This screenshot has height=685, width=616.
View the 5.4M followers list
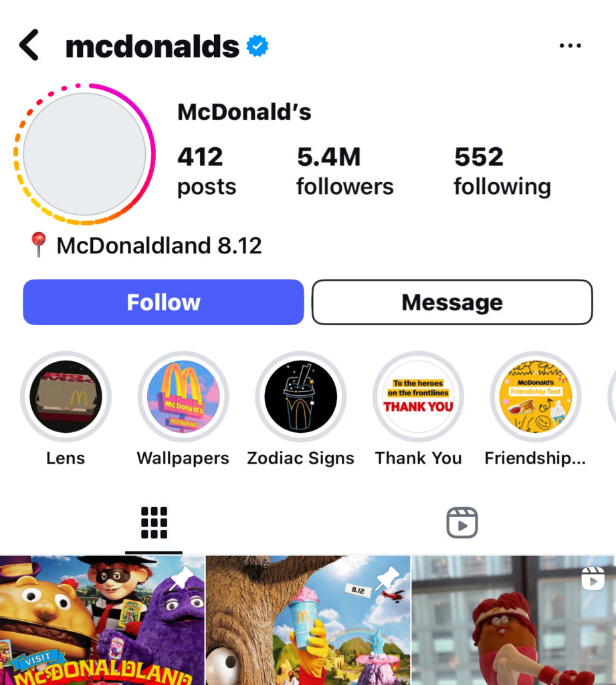pyautogui.click(x=344, y=171)
